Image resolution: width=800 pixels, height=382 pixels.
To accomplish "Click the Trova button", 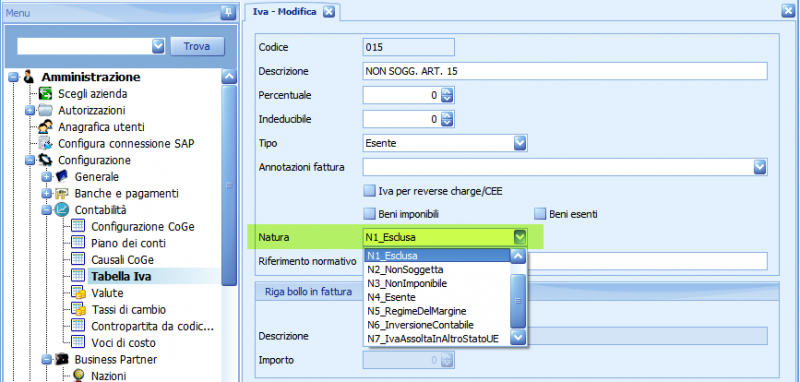I will tap(197, 46).
